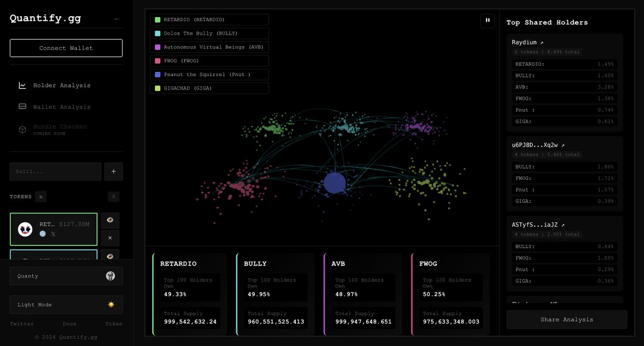
Task: Add token with the plus button
Action: click(114, 171)
